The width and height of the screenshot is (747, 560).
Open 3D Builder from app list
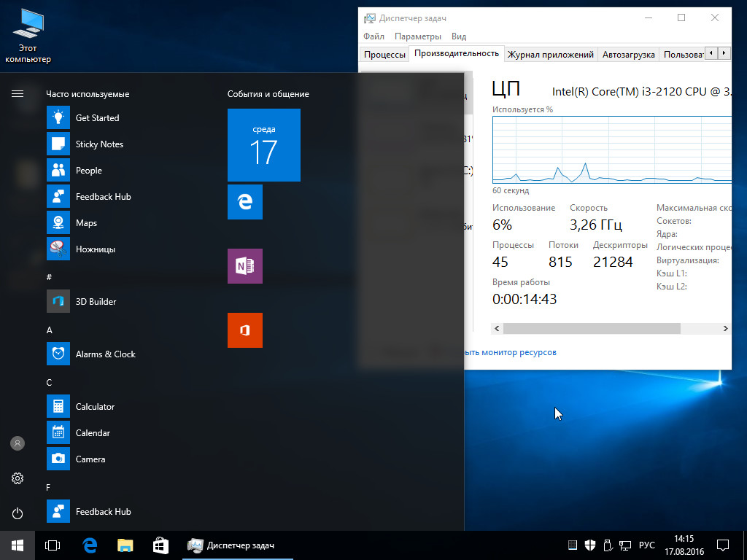pos(96,302)
